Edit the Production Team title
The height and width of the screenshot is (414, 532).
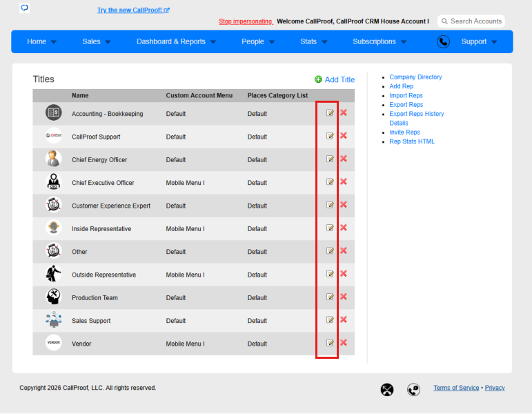click(330, 297)
